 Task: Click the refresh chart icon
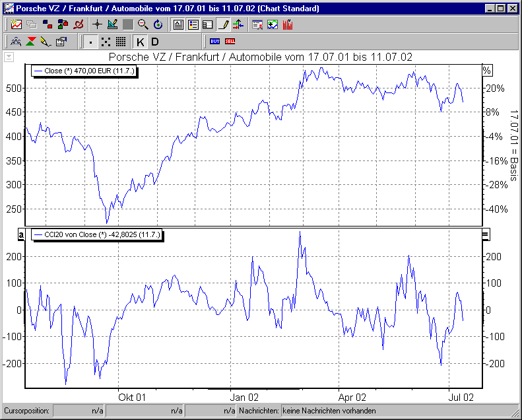point(158,25)
